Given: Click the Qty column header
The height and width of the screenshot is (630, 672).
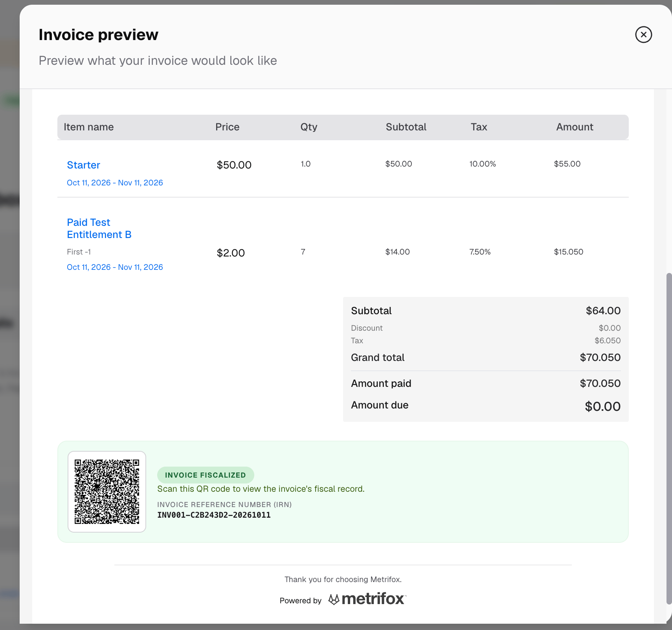Looking at the screenshot, I should [x=309, y=127].
